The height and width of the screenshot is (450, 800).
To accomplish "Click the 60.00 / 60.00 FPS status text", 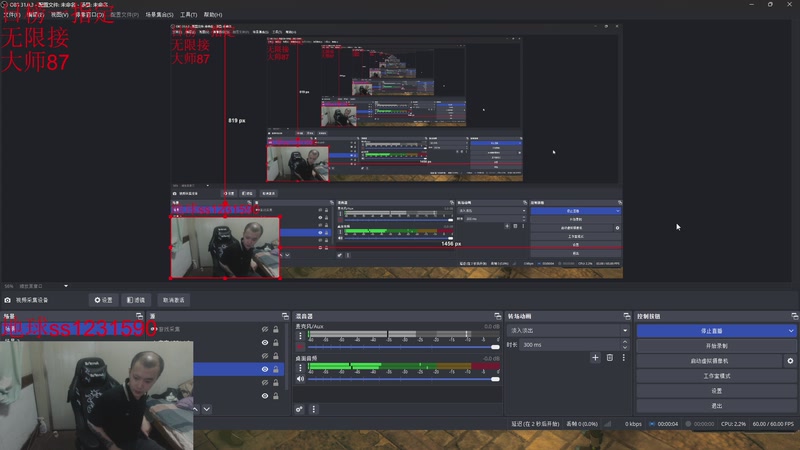I will (x=773, y=424).
